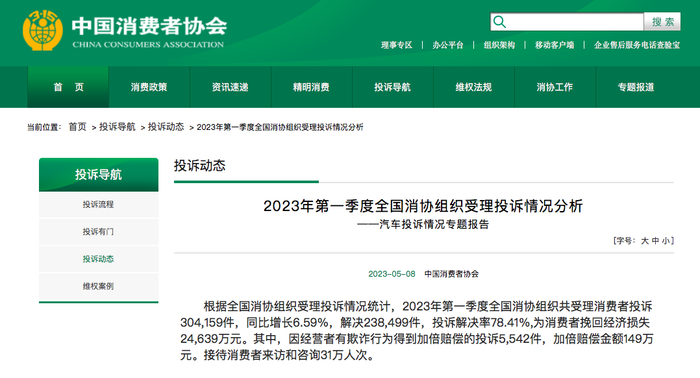Open the 投诉导航 navigation menu
The image size is (700, 378).
pos(393,87)
